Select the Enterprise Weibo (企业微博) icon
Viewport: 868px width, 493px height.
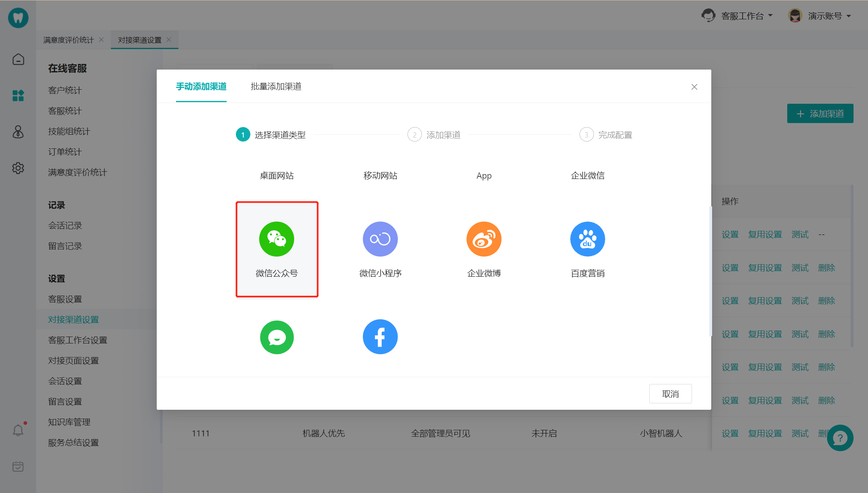484,239
